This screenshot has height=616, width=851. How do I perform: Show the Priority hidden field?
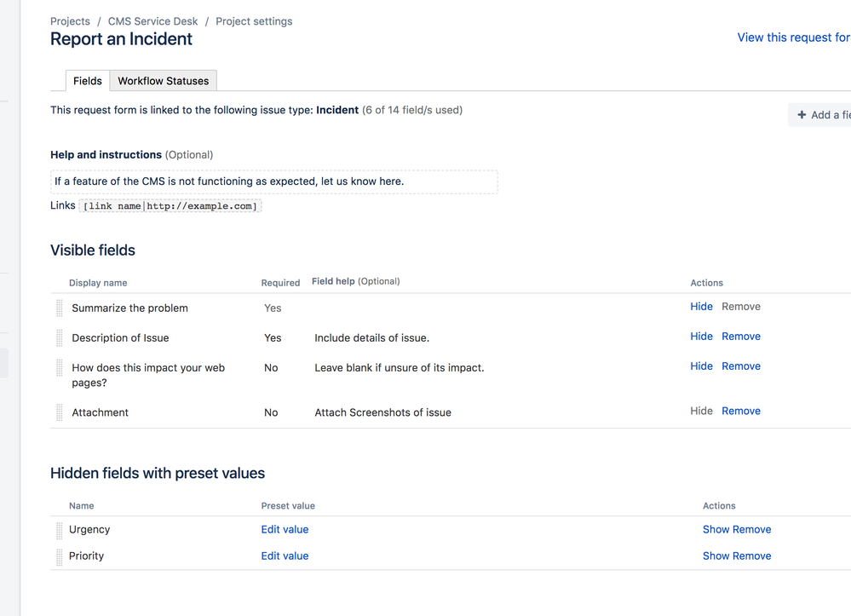click(x=716, y=556)
